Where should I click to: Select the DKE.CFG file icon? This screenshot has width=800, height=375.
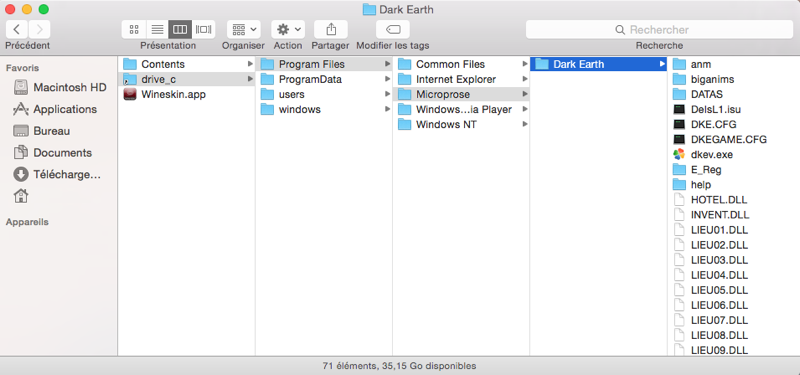[679, 124]
